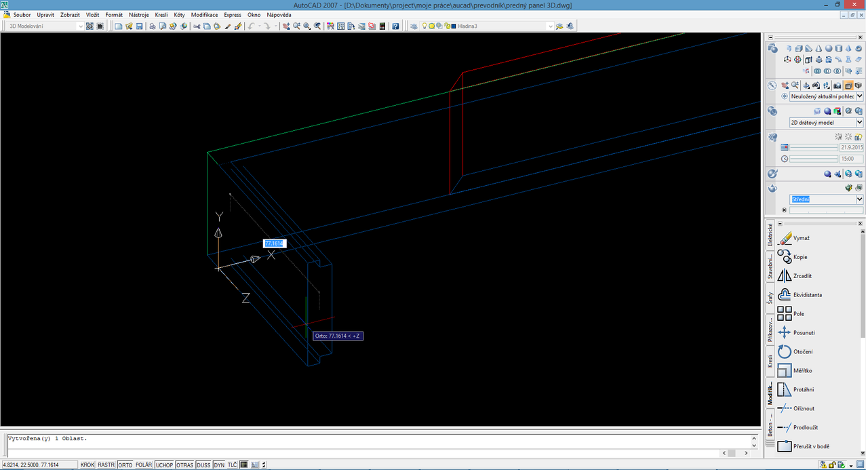
Task: Click the time-of-day slider in the light panel
Action: [814, 159]
